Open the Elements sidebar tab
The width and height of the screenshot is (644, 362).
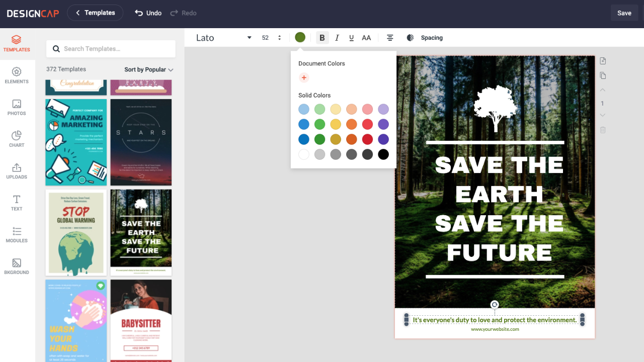pos(17,75)
